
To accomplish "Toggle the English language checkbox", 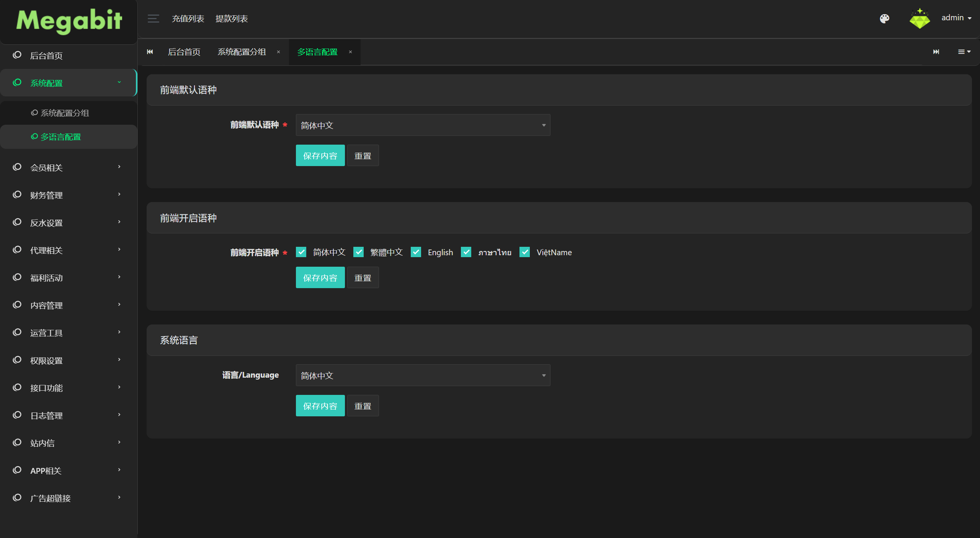I will pyautogui.click(x=416, y=252).
